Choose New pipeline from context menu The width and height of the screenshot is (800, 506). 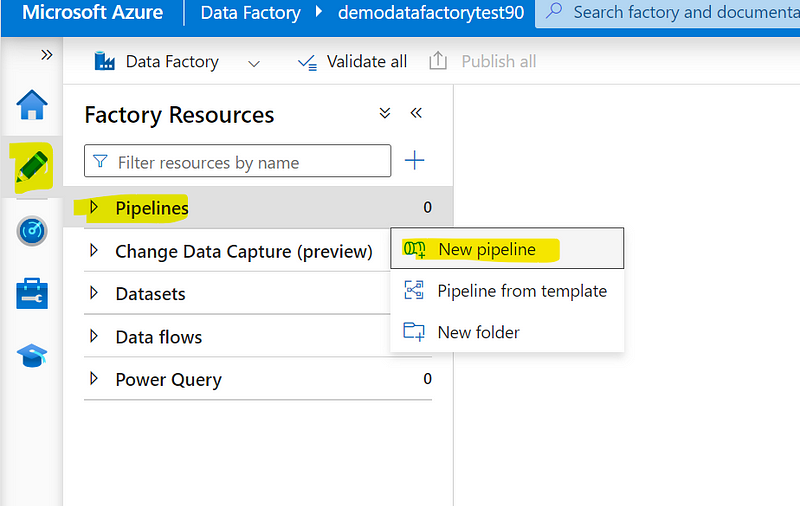point(507,248)
